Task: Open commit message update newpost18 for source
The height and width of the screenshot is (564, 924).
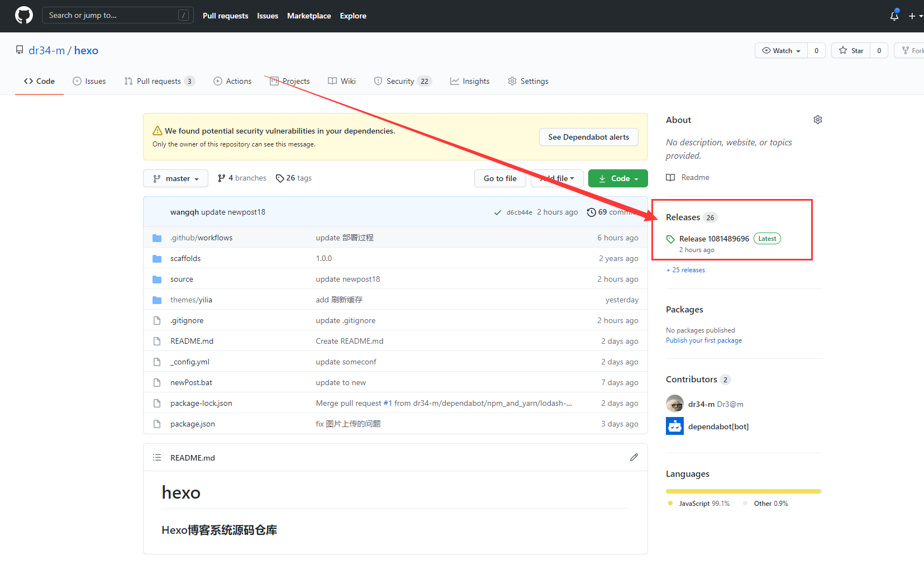Action: (347, 279)
